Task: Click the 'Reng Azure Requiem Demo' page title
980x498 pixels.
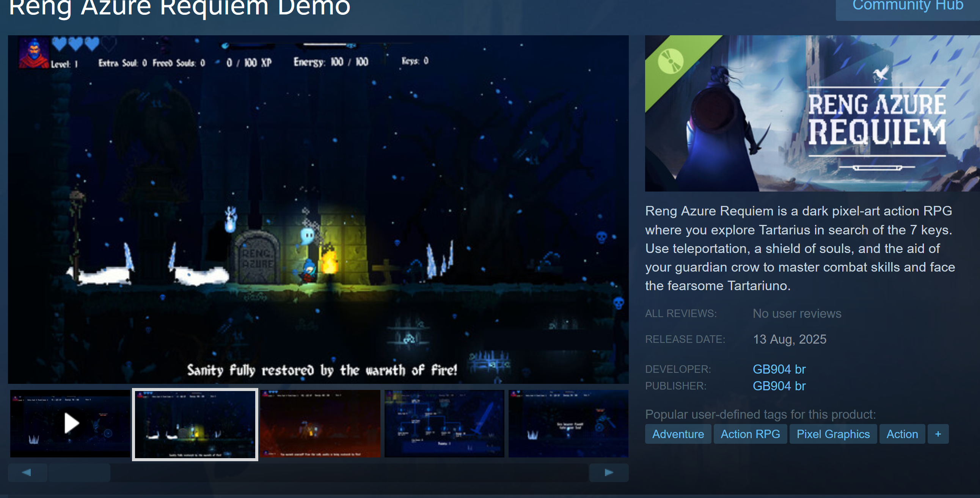Action: coord(179,8)
